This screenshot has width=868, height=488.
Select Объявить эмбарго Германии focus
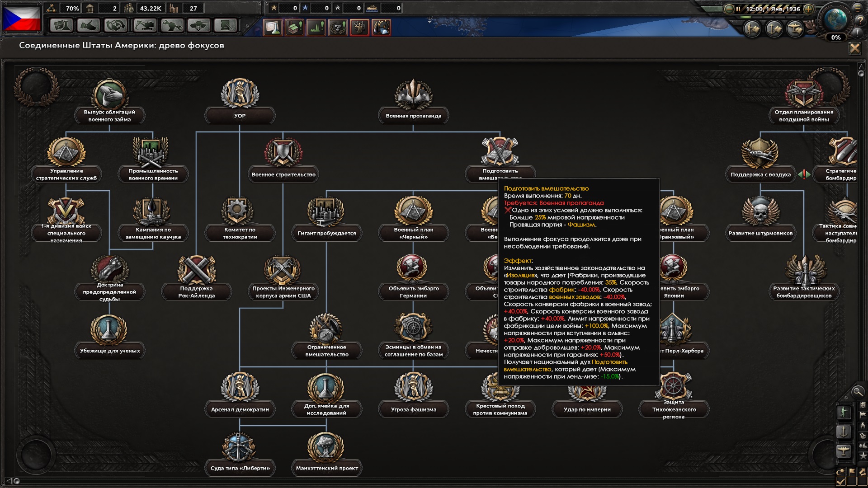click(413, 277)
